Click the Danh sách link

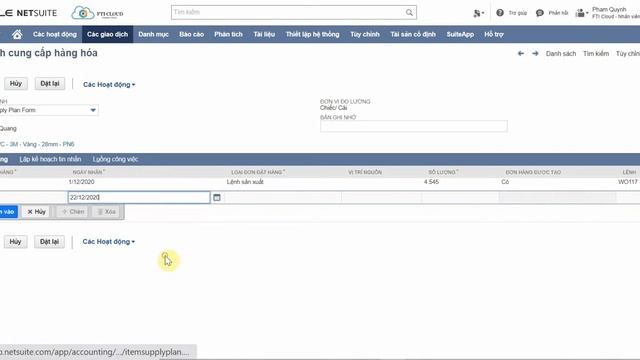click(x=561, y=53)
